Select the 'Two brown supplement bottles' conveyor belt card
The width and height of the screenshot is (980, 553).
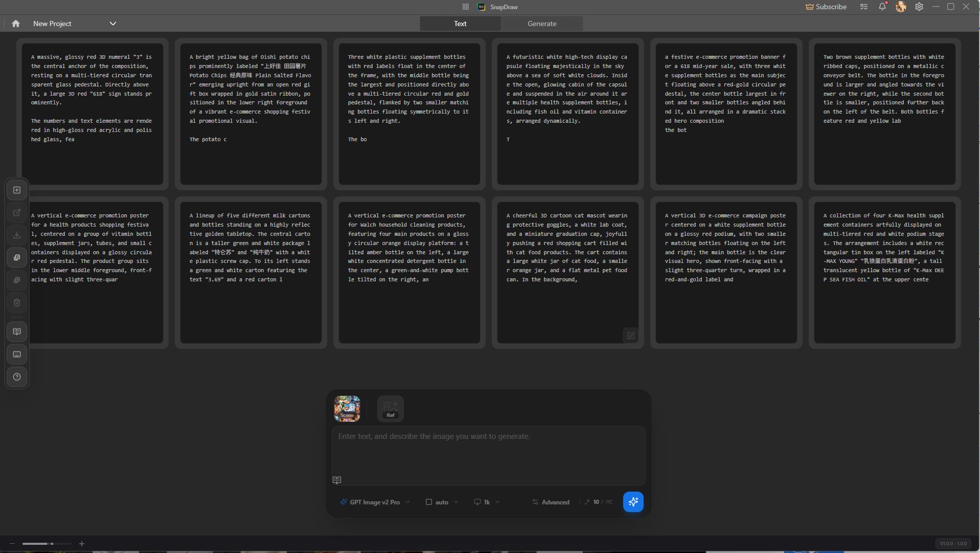(885, 114)
